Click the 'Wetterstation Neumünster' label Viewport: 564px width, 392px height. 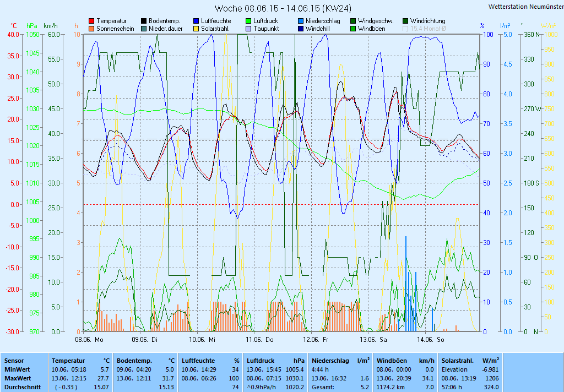526,7
